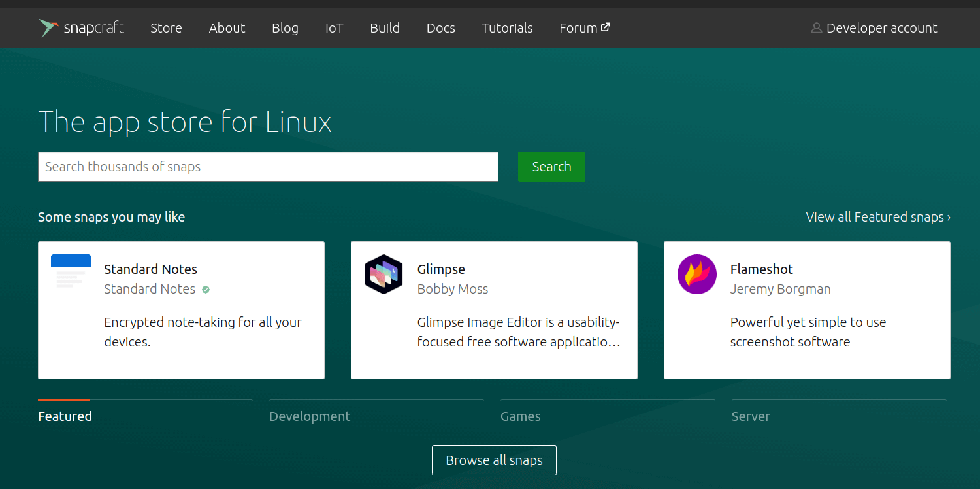Image resolution: width=980 pixels, height=489 pixels.
Task: Focus the Search thousands of snaps field
Action: [x=268, y=167]
